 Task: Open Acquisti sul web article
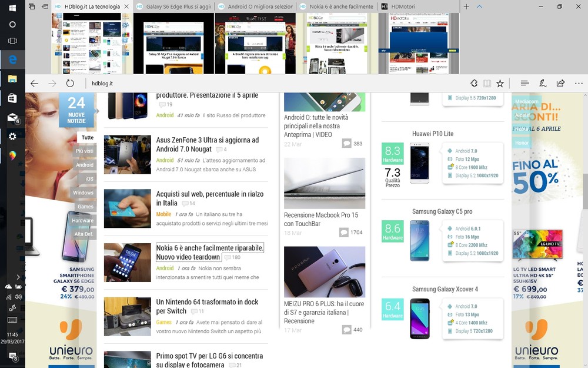(x=210, y=198)
